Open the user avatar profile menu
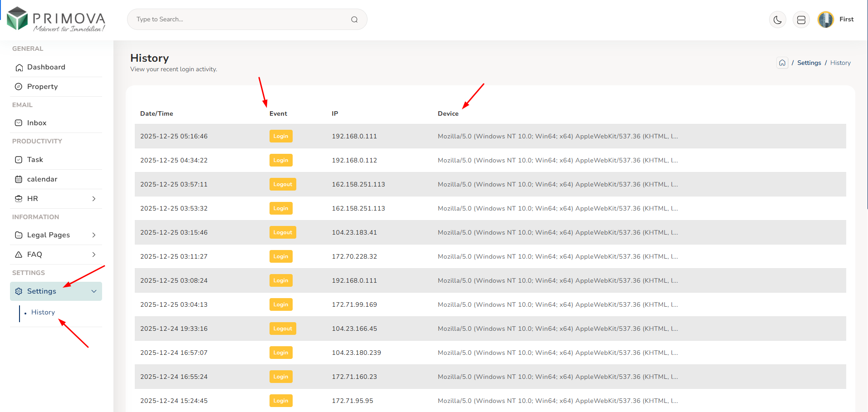The image size is (868, 412). click(825, 20)
